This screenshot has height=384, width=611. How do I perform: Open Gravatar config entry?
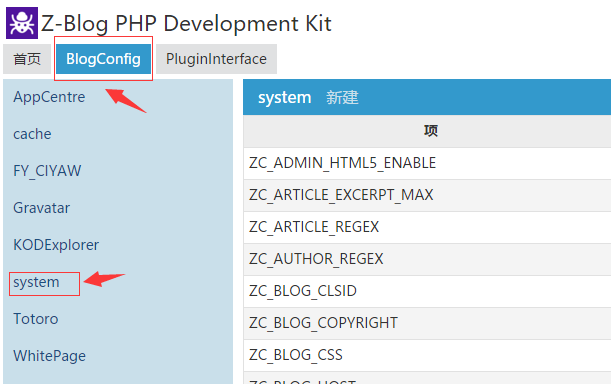click(42, 208)
